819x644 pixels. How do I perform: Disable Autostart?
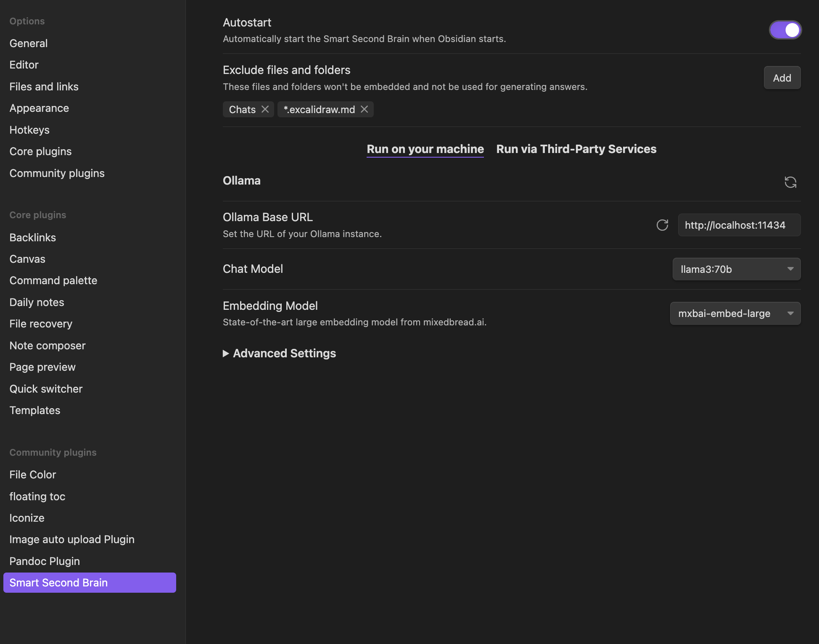click(x=785, y=30)
